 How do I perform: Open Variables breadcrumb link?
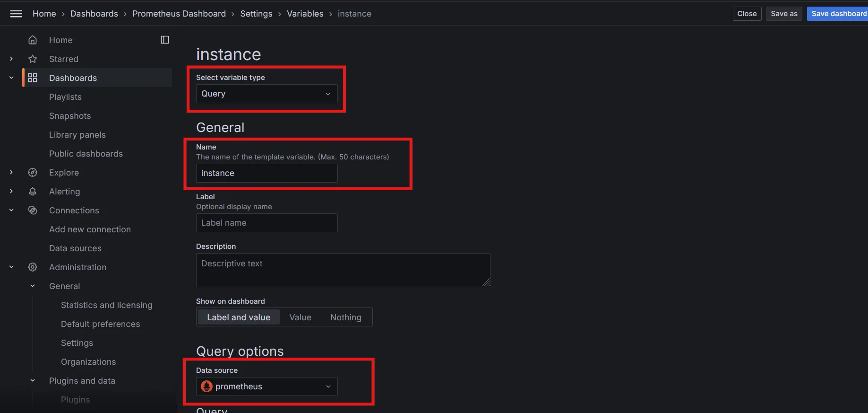click(305, 14)
